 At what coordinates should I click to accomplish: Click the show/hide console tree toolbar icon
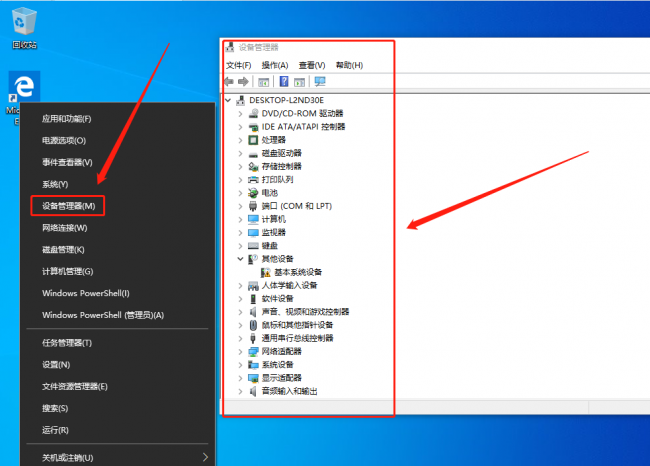(x=263, y=82)
